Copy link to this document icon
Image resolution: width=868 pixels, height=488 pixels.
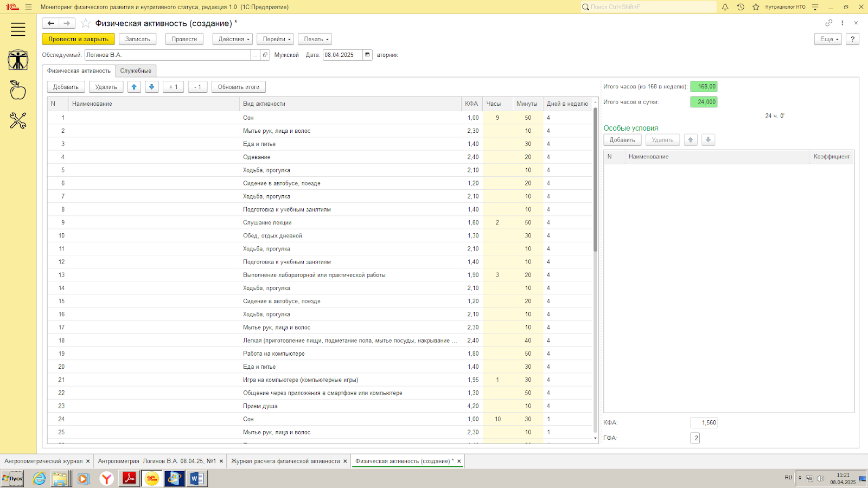pos(828,23)
